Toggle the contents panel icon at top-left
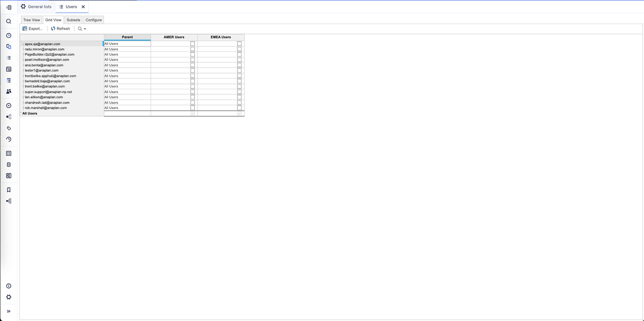Viewport: 644px width, 321px height. (x=9, y=7)
